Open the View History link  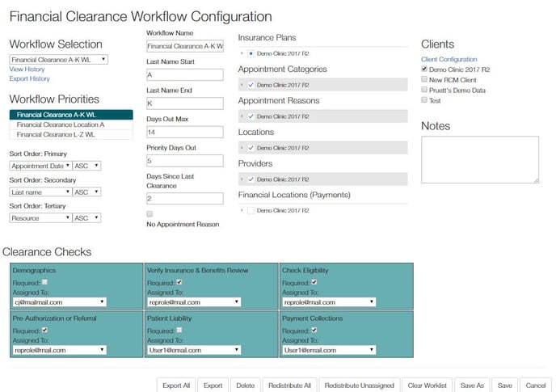tap(27, 70)
